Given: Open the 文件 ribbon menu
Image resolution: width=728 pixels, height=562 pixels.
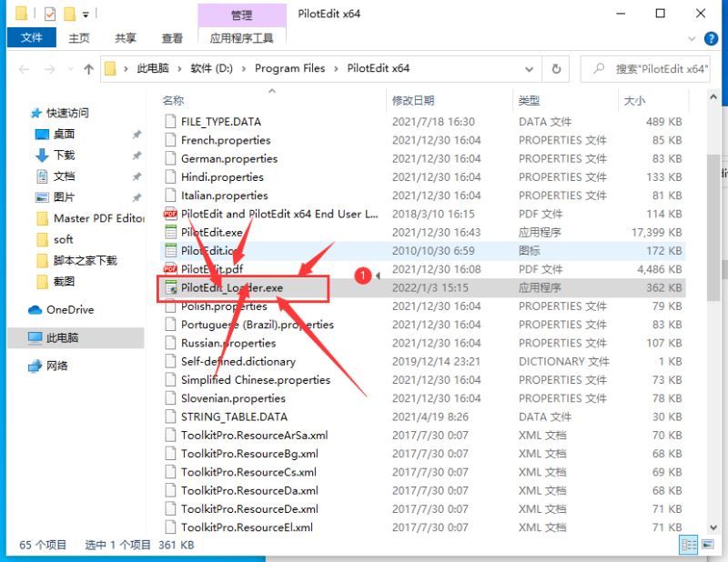Looking at the screenshot, I should coord(32,37).
